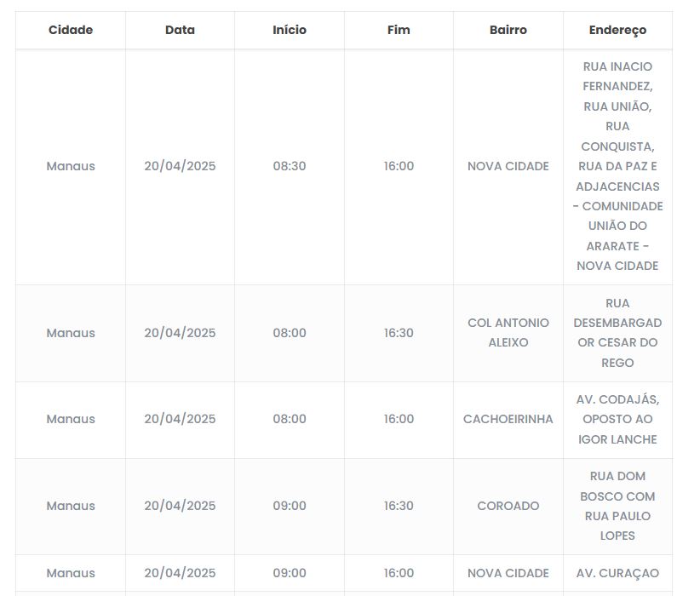Click the date in the COL ANTONIO ALEIXO row

[180, 333]
